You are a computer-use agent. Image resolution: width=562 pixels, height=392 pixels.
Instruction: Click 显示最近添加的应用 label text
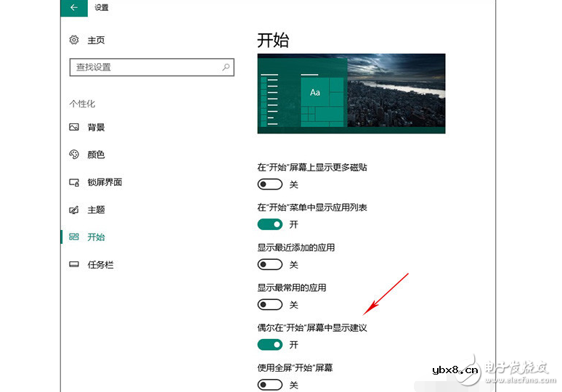(x=296, y=248)
